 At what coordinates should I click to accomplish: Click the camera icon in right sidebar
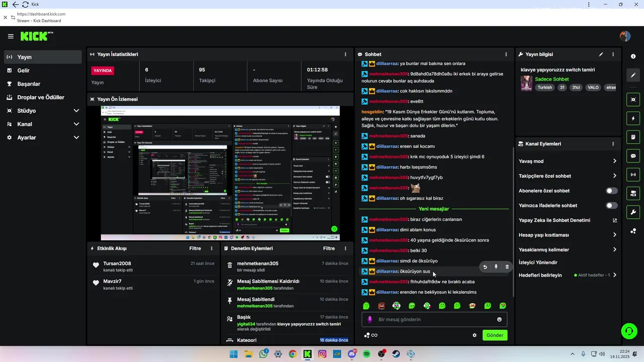[x=633, y=193]
